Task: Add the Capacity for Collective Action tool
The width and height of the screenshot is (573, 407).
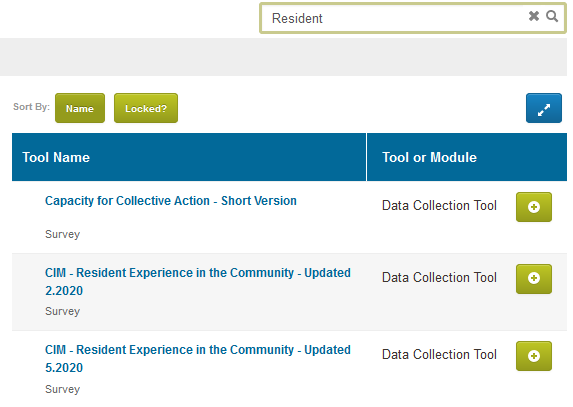Action: pyautogui.click(x=534, y=207)
